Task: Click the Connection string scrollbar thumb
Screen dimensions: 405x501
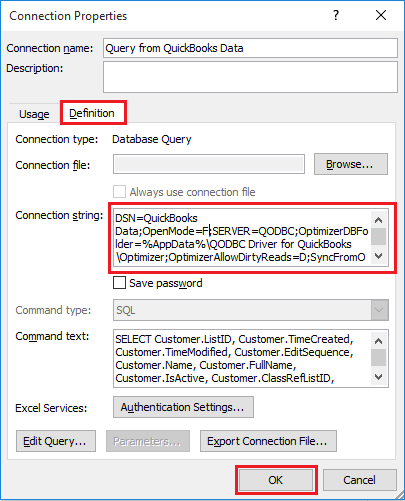Action: pos(378,236)
